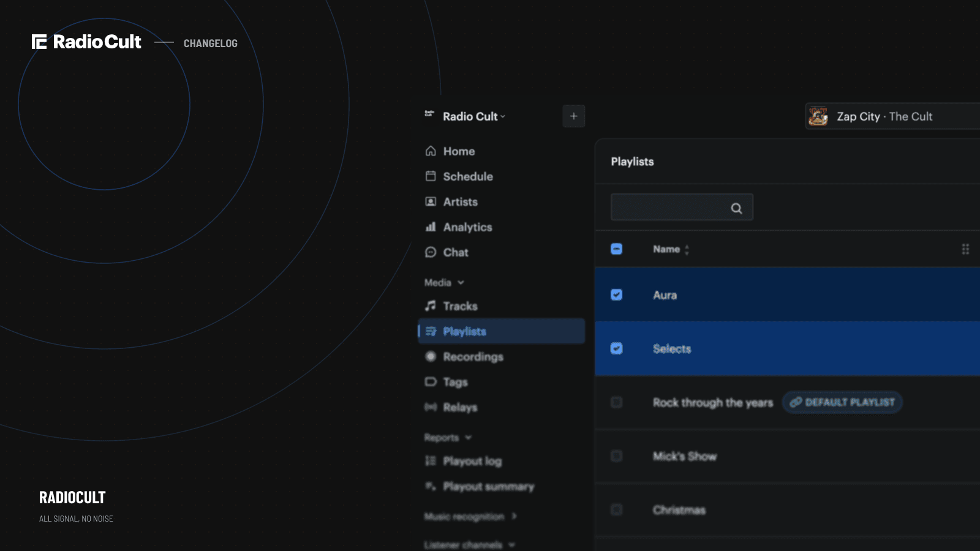980x551 pixels.
Task: Toggle the select-all checkbox in the header
Action: 617,249
